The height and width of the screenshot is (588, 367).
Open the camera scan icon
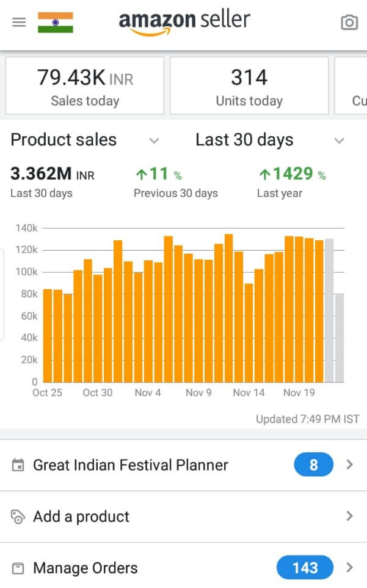[349, 23]
